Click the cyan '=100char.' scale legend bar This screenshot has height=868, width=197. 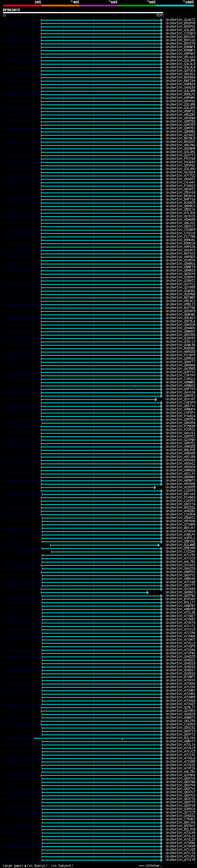coord(141,866)
